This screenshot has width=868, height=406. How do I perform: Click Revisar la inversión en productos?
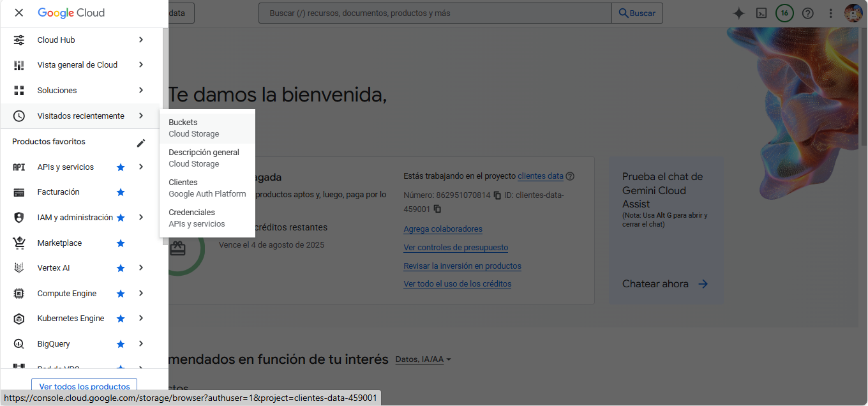click(462, 266)
